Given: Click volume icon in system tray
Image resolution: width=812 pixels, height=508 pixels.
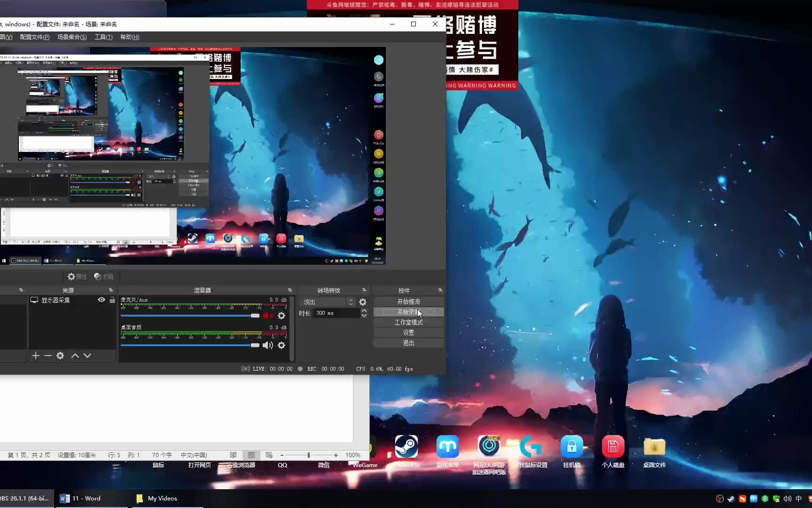Looking at the screenshot, I should [788, 499].
